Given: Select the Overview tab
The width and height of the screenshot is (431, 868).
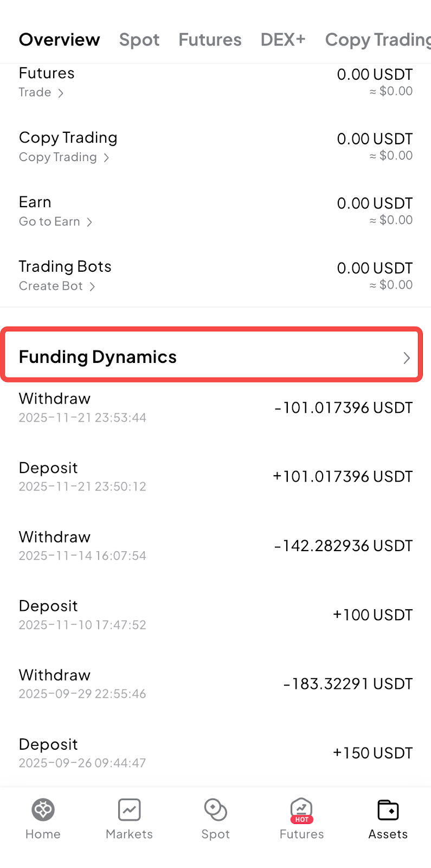Looking at the screenshot, I should click(x=59, y=40).
